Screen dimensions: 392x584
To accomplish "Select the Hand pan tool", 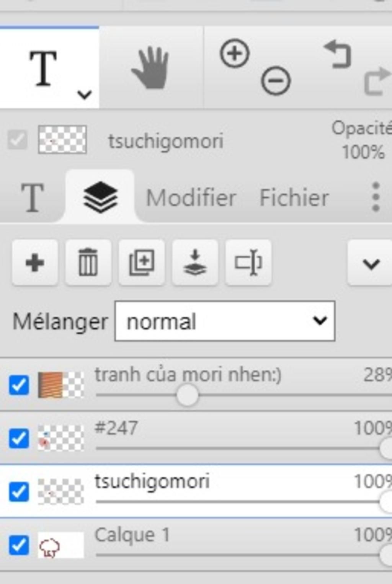I will [x=150, y=68].
